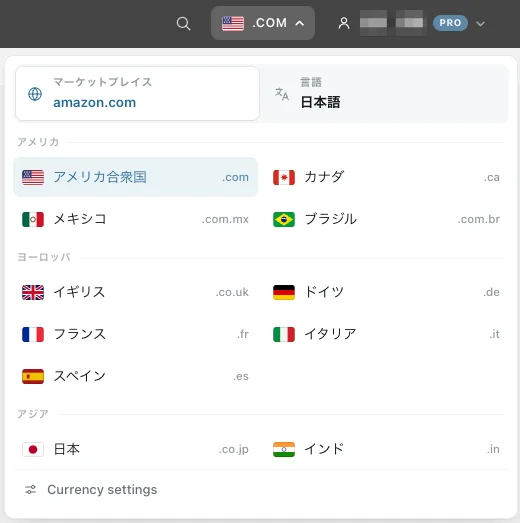Click the .com.br domain text
Screen dimensions: 520x523
[479, 219]
